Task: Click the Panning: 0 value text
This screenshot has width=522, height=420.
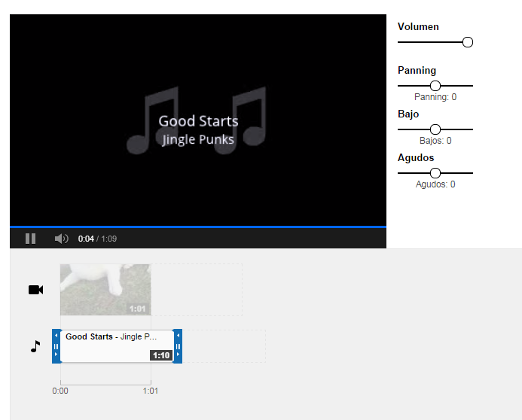Action: pyautogui.click(x=435, y=97)
